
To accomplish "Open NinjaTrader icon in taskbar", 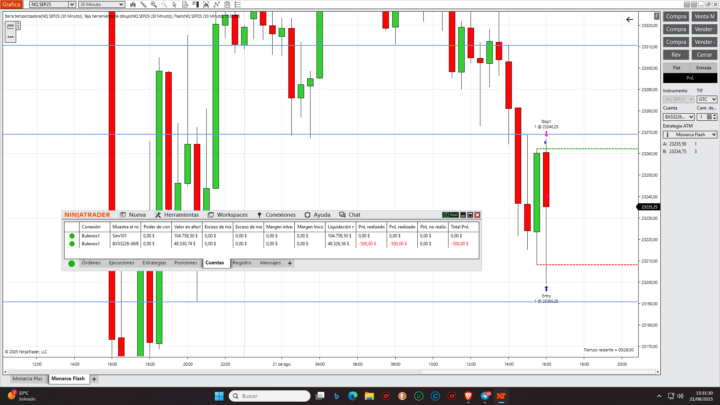I will [501, 396].
